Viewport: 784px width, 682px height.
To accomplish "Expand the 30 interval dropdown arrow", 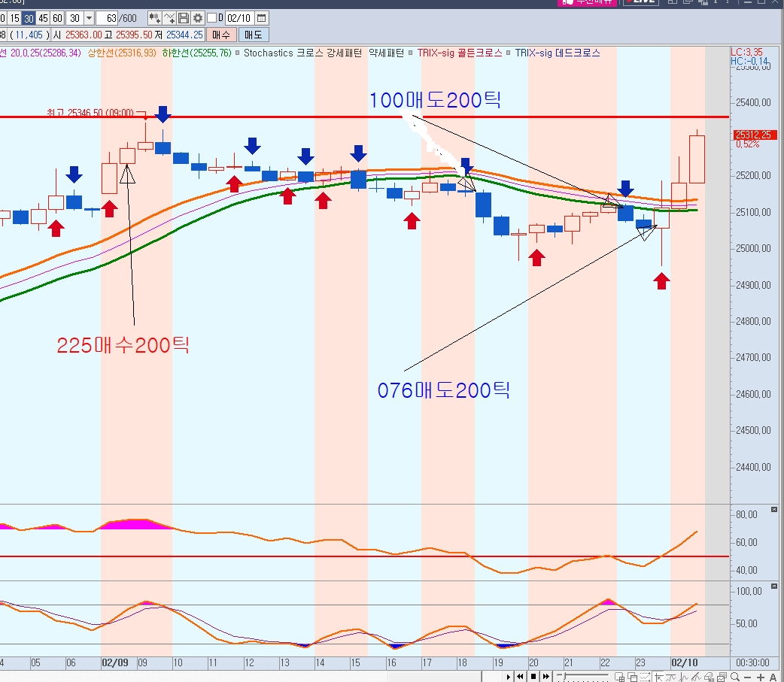I will coord(90,17).
